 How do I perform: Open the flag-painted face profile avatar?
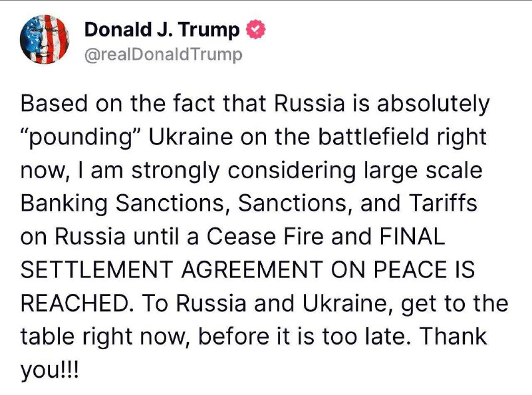[45, 39]
